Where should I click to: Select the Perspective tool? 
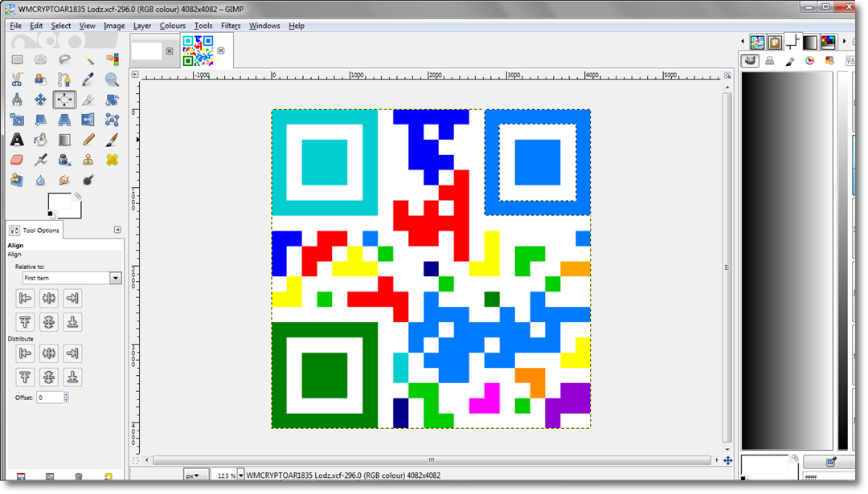tap(64, 120)
